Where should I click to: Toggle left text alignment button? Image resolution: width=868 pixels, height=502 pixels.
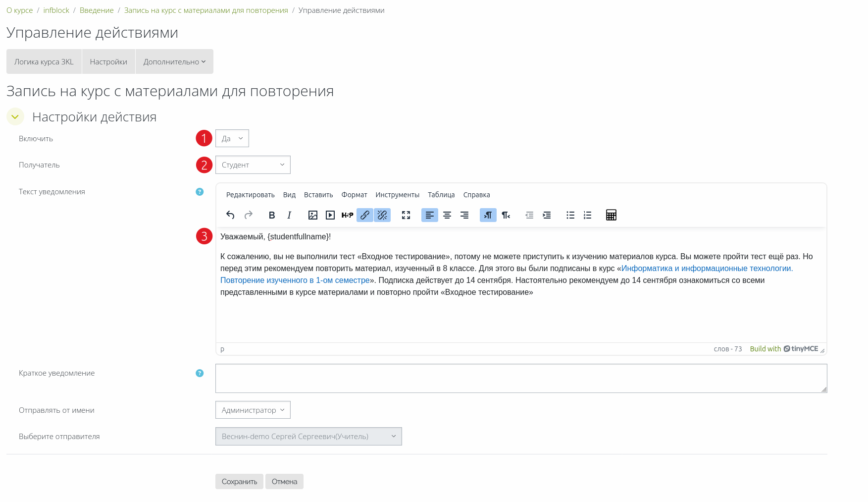[430, 215]
